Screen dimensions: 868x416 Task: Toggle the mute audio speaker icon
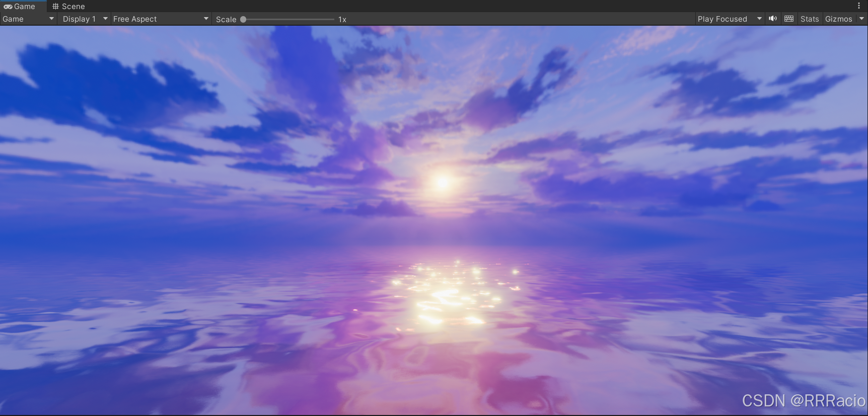[x=773, y=19]
